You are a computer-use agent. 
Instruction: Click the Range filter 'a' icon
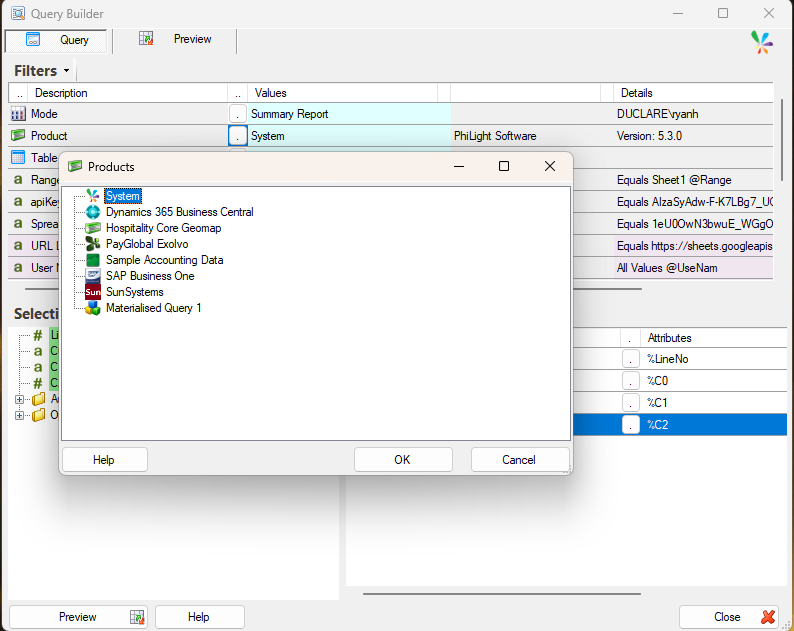click(x=18, y=179)
